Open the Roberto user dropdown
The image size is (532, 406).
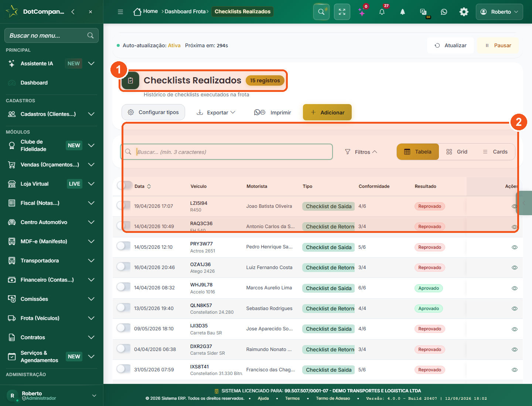[x=499, y=12]
